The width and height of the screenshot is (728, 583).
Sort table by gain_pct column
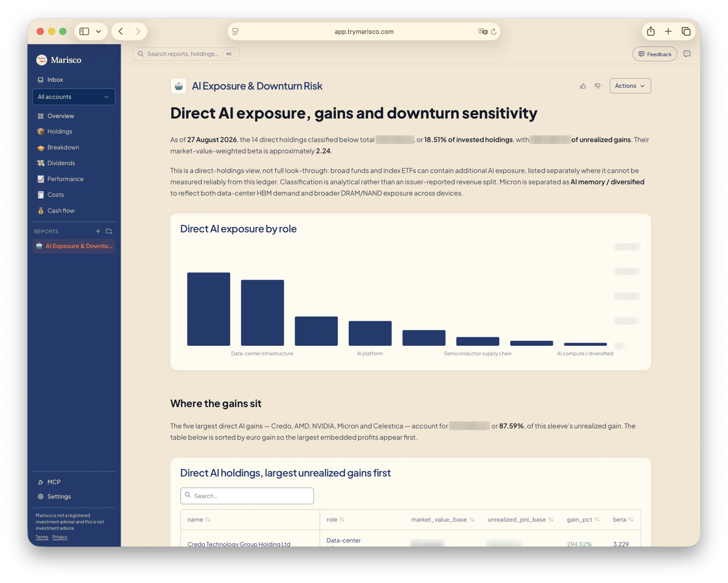pyautogui.click(x=583, y=520)
